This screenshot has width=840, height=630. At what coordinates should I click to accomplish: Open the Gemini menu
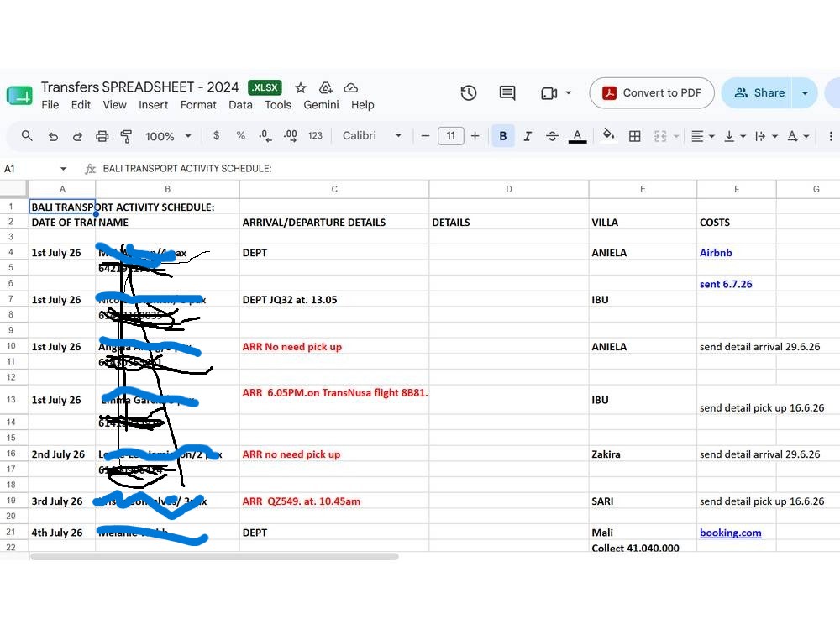click(x=321, y=105)
